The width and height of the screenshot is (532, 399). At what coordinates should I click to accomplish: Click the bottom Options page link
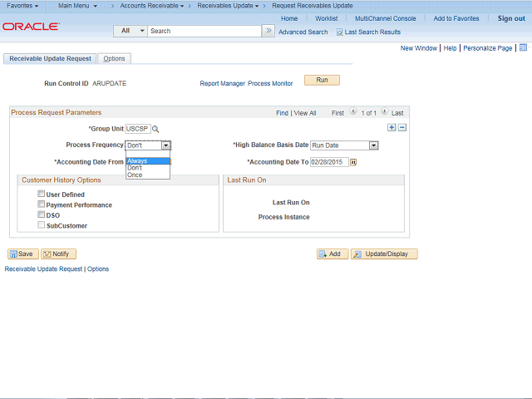98,268
